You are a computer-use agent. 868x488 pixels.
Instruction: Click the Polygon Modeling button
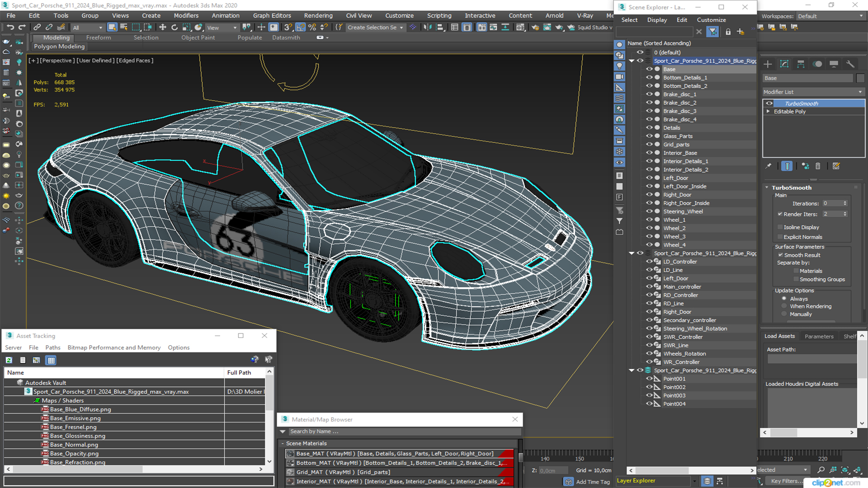59,47
